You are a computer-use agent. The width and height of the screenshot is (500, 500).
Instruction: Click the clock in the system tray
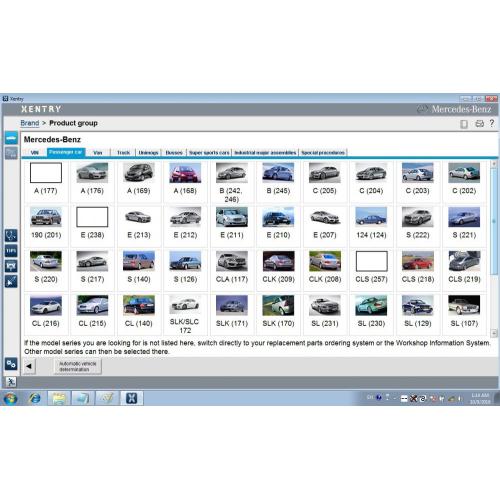click(480, 398)
